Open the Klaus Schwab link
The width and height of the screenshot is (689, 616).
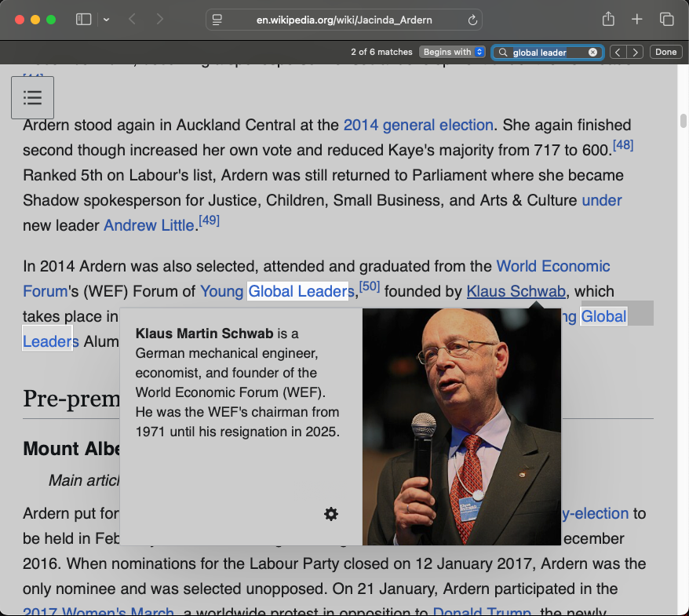click(x=516, y=291)
